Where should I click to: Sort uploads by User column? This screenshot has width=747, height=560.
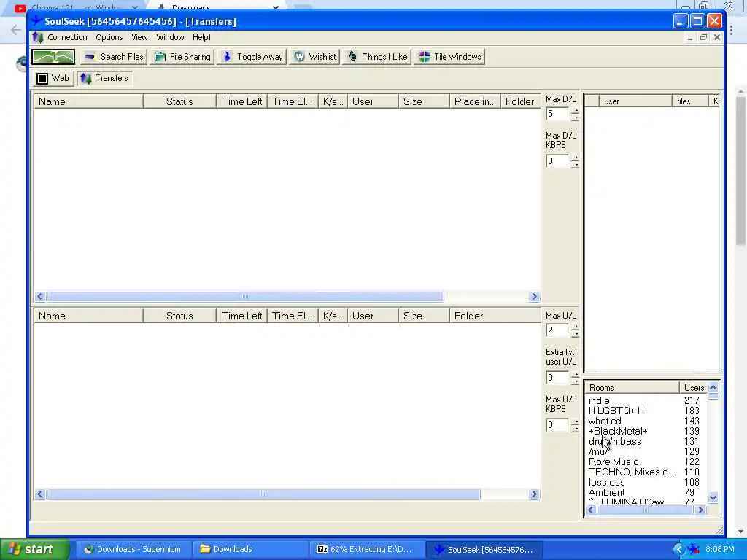click(372, 316)
